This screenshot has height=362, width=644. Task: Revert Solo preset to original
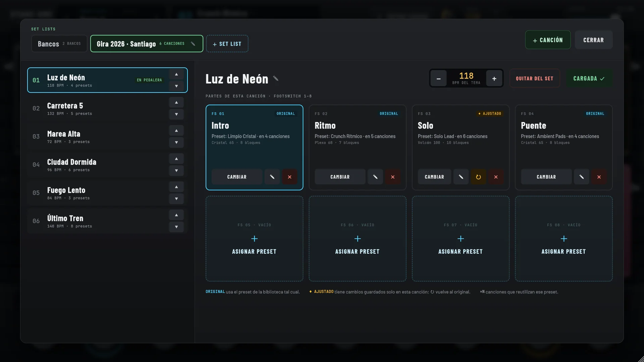[478, 177]
